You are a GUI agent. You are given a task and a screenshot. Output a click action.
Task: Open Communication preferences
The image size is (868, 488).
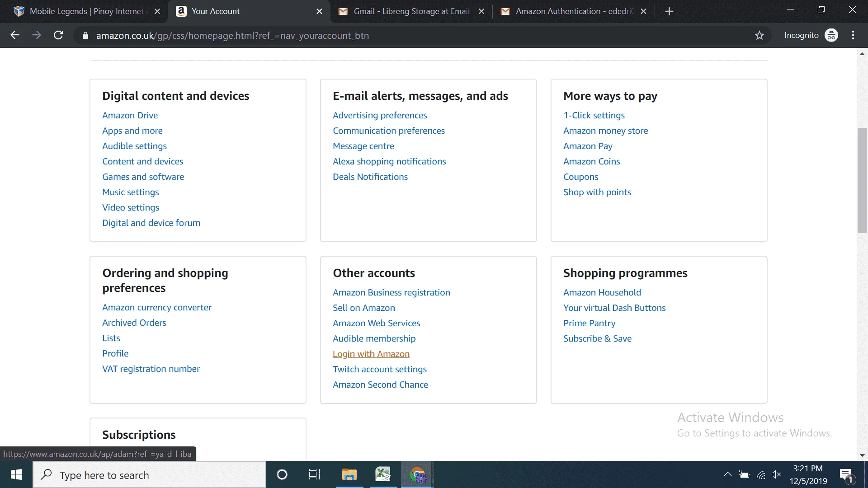point(389,131)
